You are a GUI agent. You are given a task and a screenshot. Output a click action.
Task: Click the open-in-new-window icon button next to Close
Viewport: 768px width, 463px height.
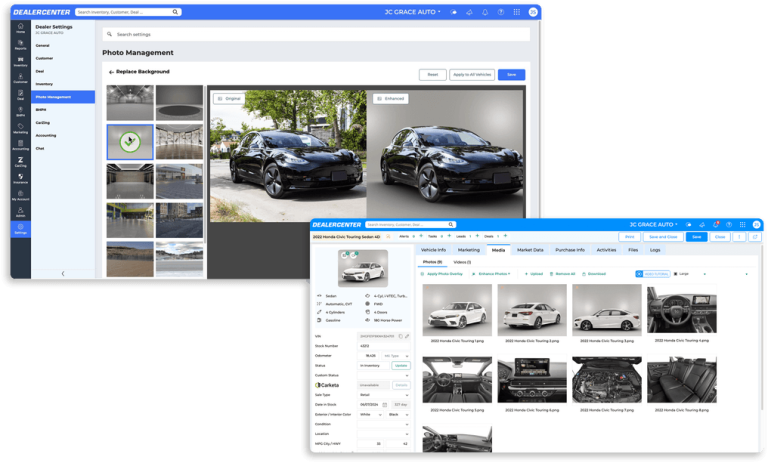pos(755,237)
